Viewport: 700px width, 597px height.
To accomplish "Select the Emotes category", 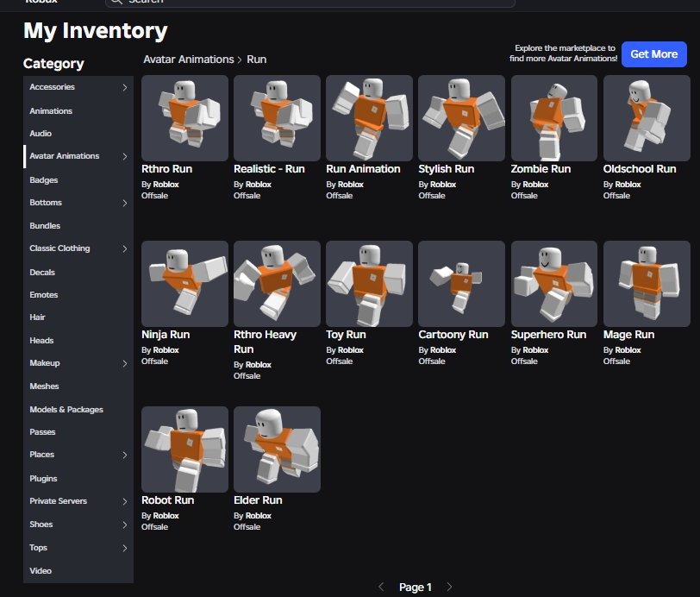I will click(x=44, y=294).
